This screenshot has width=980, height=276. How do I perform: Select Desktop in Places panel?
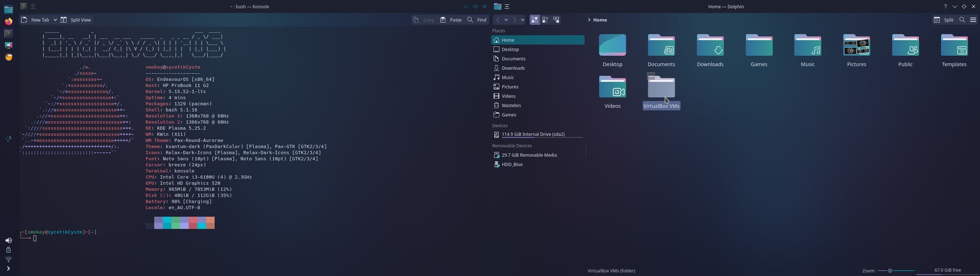537,49
